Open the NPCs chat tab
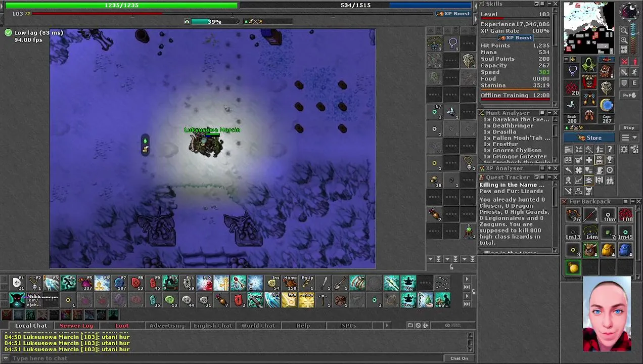The height and width of the screenshot is (364, 643). point(348,326)
